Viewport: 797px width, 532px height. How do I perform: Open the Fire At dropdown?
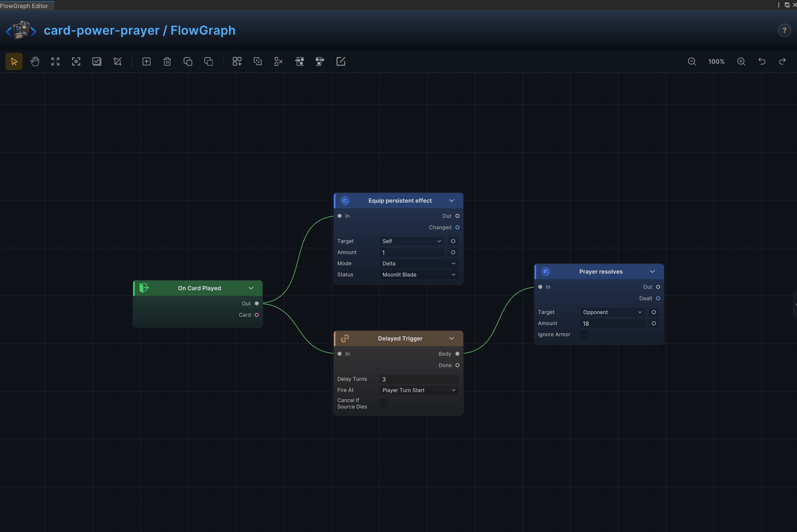tap(419, 390)
